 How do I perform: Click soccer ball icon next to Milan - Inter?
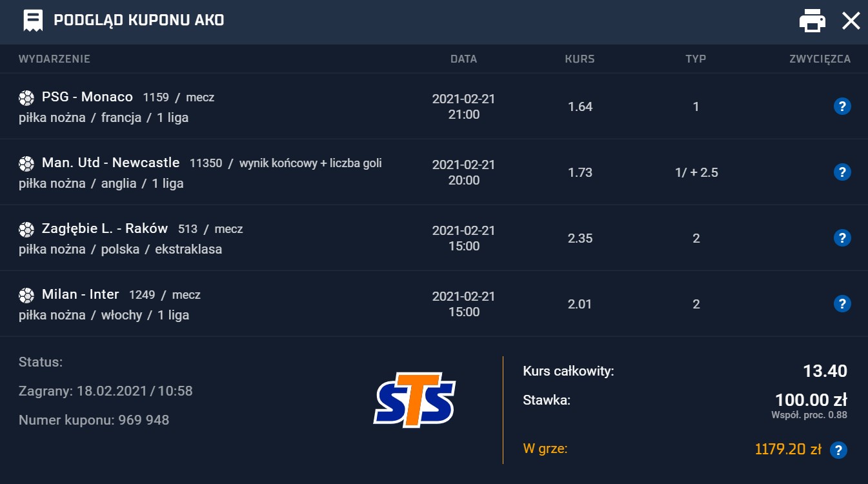tap(26, 296)
